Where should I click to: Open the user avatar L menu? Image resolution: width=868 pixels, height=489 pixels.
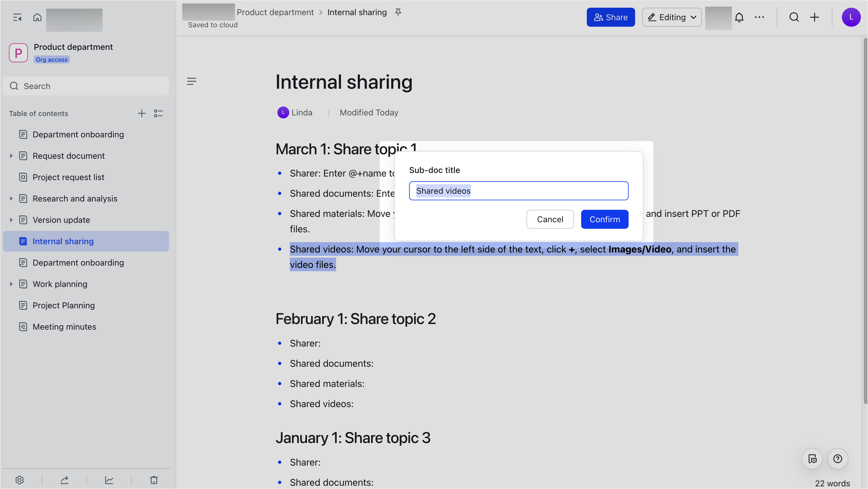pyautogui.click(x=851, y=17)
